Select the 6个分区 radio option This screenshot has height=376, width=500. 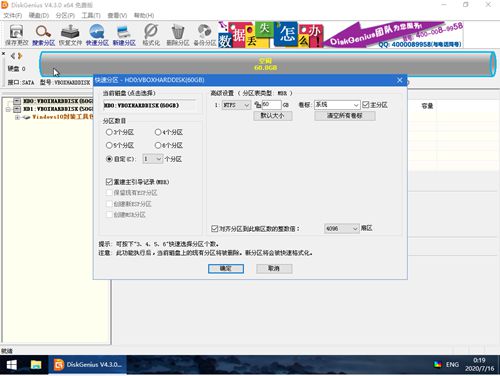click(158, 145)
